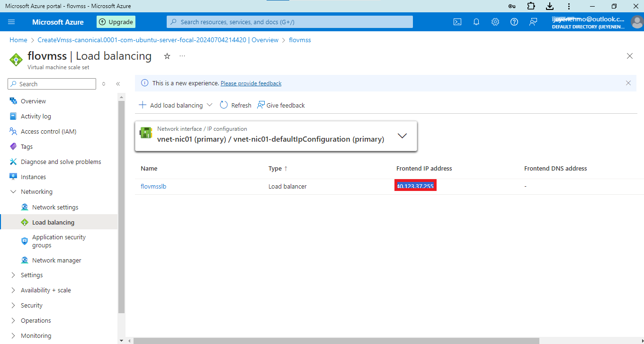The height and width of the screenshot is (344, 644).
Task: Click the sidebar Search field
Action: pyautogui.click(x=52, y=84)
